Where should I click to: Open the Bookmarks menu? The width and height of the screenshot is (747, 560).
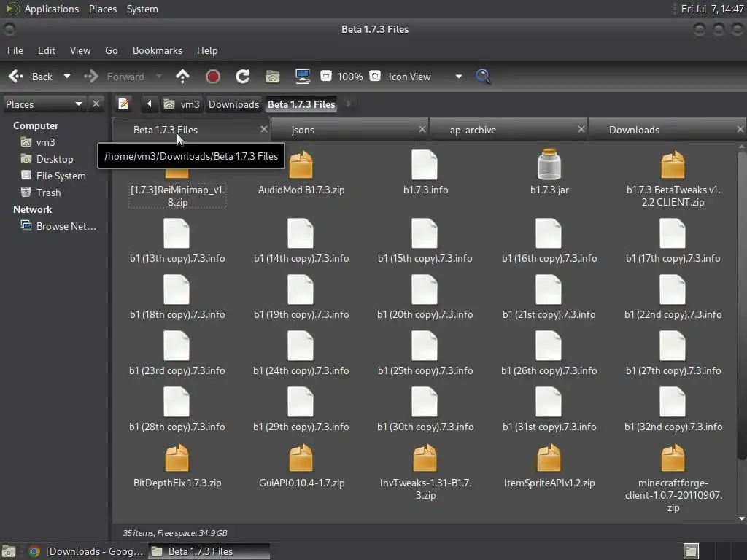pos(158,50)
